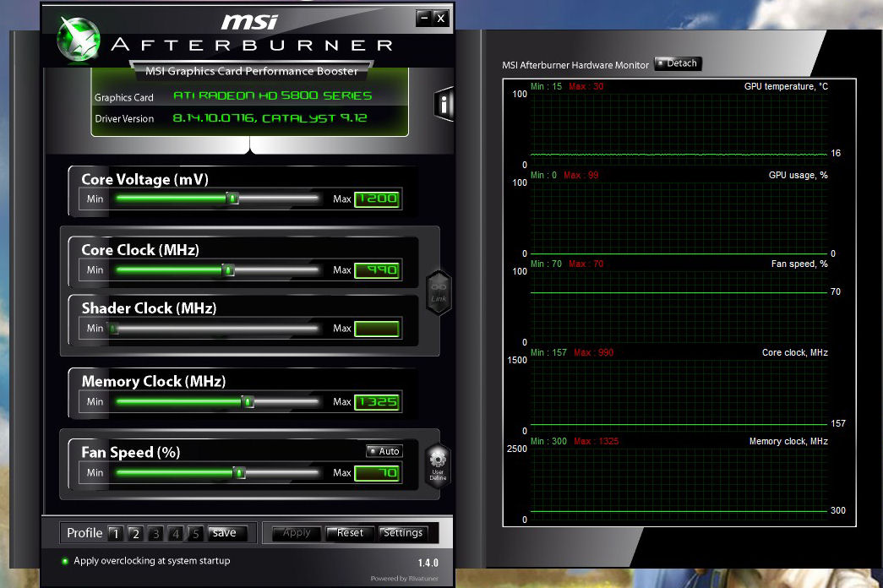Minimize the Afterburner window
This screenshot has height=588, width=883.
click(x=425, y=18)
